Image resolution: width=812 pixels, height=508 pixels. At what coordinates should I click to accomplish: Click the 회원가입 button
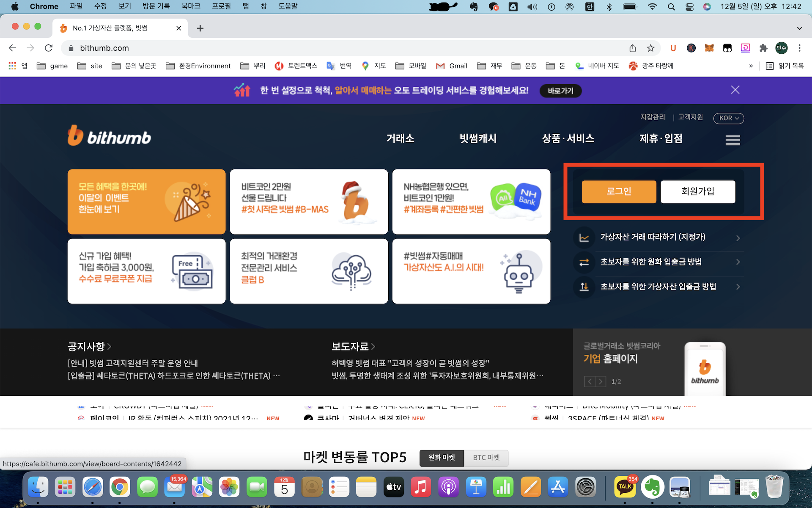point(698,191)
